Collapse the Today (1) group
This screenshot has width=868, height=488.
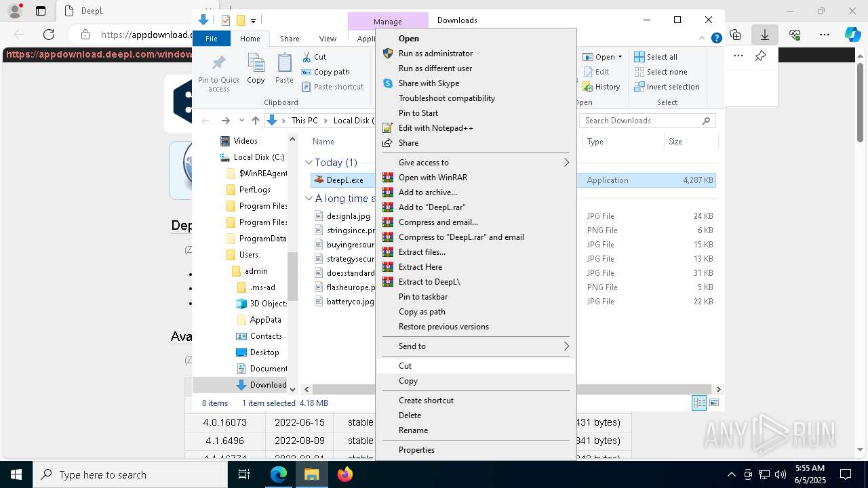pyautogui.click(x=309, y=163)
